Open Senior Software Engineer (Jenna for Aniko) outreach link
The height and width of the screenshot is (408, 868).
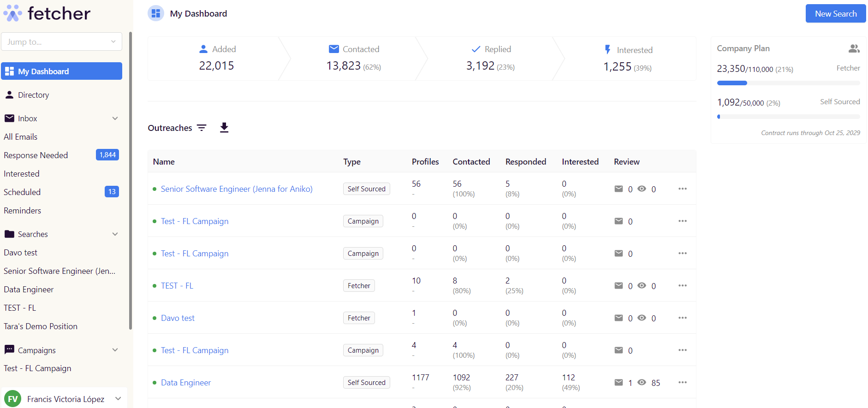click(x=237, y=189)
